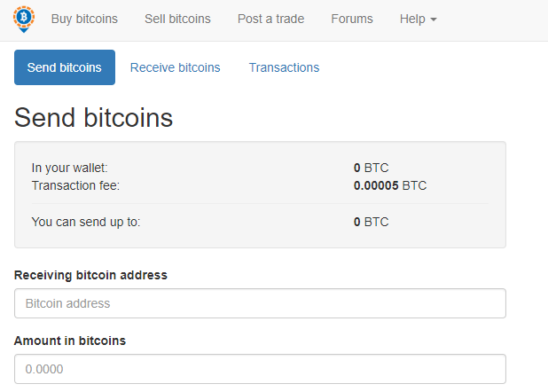Viewport: 548px width, 392px height.
Task: Open the Buy bitcoins page
Action: click(x=84, y=19)
